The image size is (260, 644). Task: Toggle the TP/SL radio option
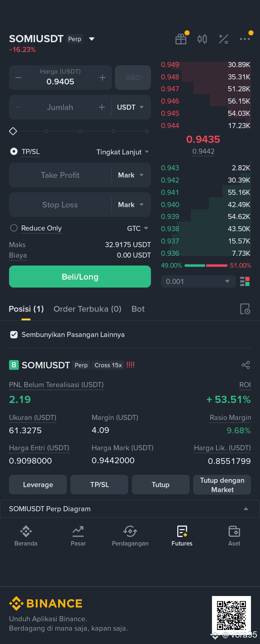[14, 152]
